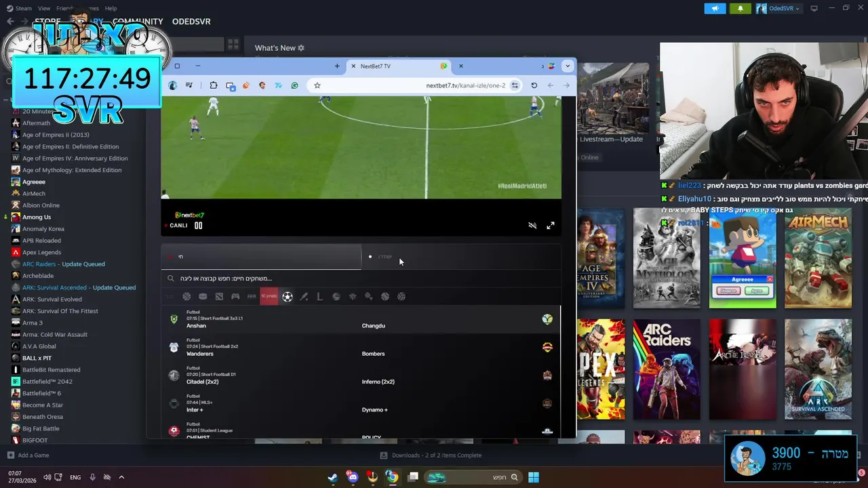Screen dimensions: 868x488
Task: Open ARK Survival Ascended cover thumbnail
Action: pyautogui.click(x=818, y=369)
